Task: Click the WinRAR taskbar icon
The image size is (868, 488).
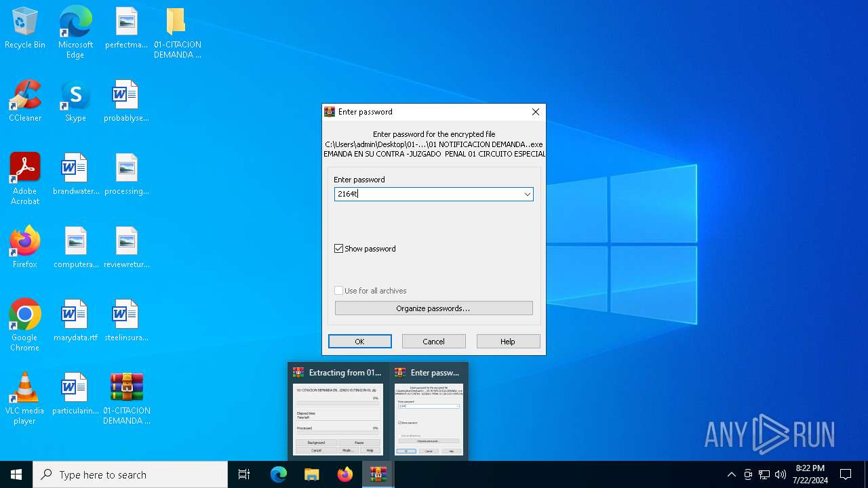Action: pos(378,474)
